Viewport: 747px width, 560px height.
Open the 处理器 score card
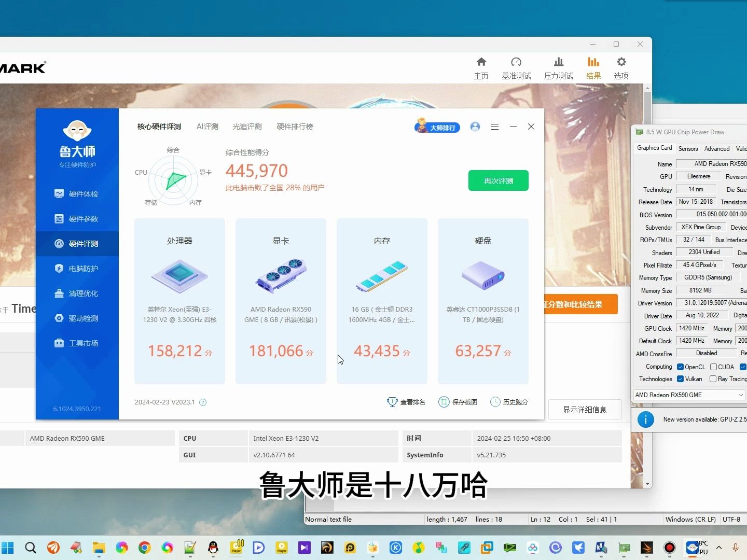179,301
